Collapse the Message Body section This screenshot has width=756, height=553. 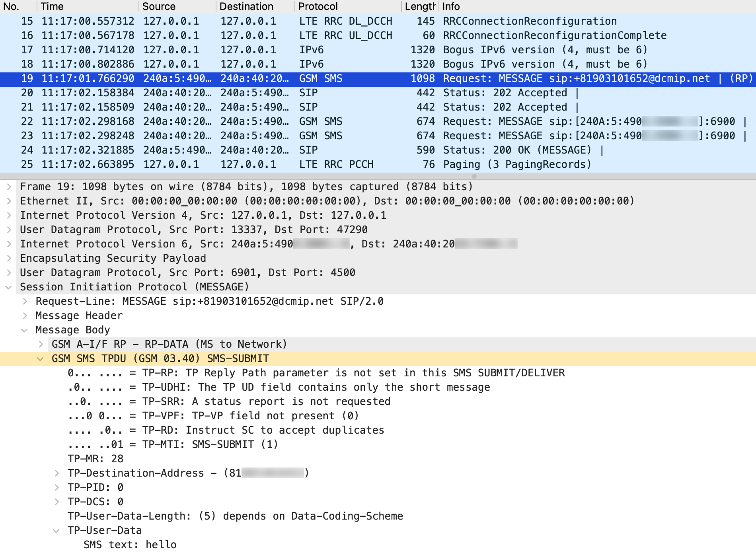(25, 330)
